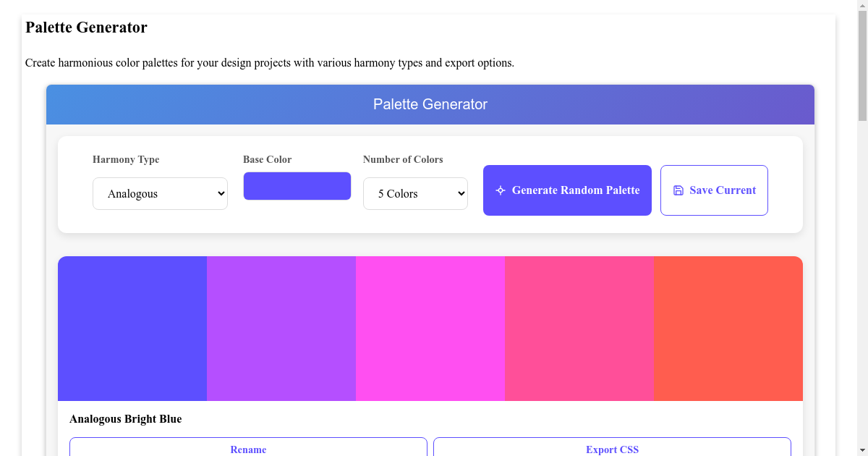Screen dimensions: 868x456
Task: Click the Palette Generator header banner
Action: click(430, 104)
